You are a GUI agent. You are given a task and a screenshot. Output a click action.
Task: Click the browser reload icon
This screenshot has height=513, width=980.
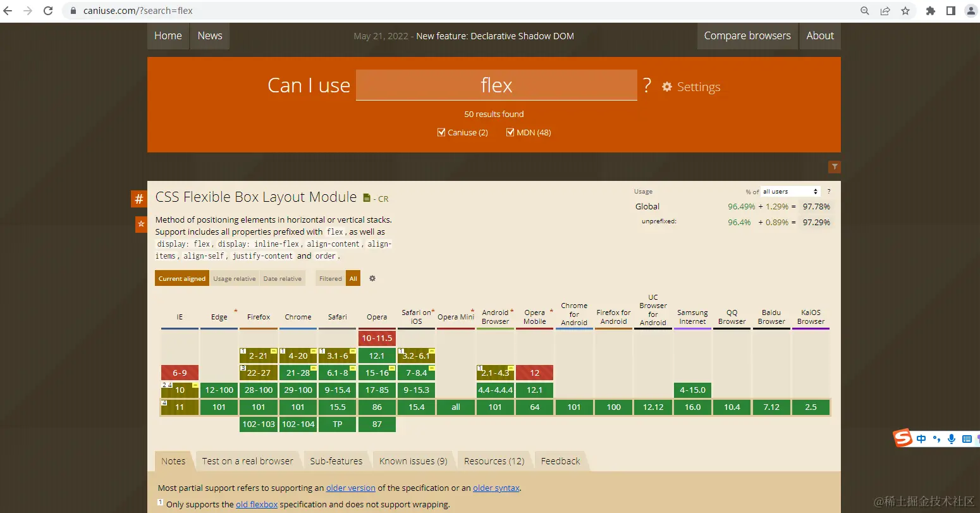click(x=48, y=11)
